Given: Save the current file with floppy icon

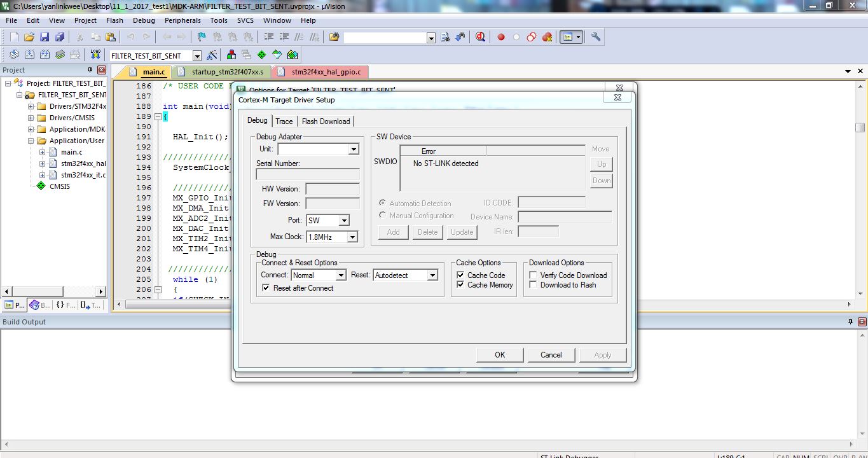Looking at the screenshot, I should click(x=45, y=38).
